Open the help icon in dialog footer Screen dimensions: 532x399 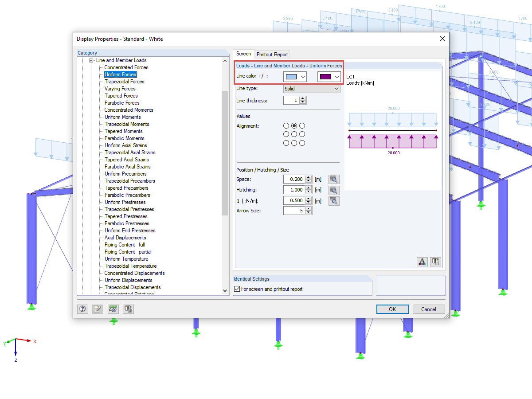click(x=82, y=309)
